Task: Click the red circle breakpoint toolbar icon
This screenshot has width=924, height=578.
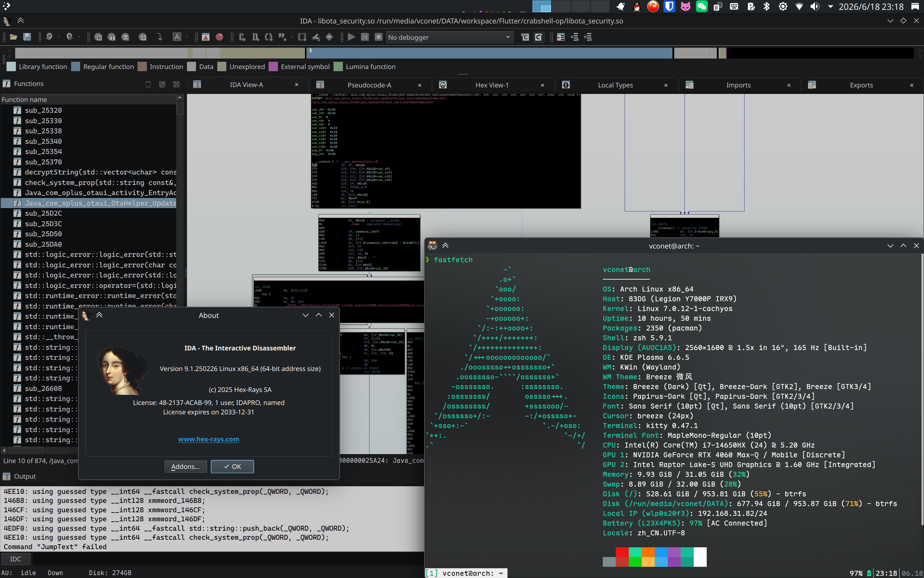Action: pos(219,37)
